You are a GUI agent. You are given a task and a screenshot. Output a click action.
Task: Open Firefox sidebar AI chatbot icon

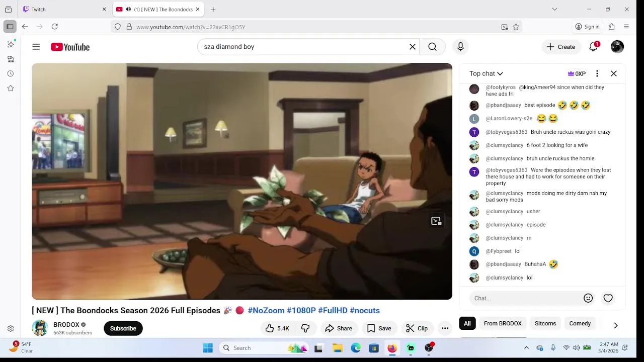11,44
